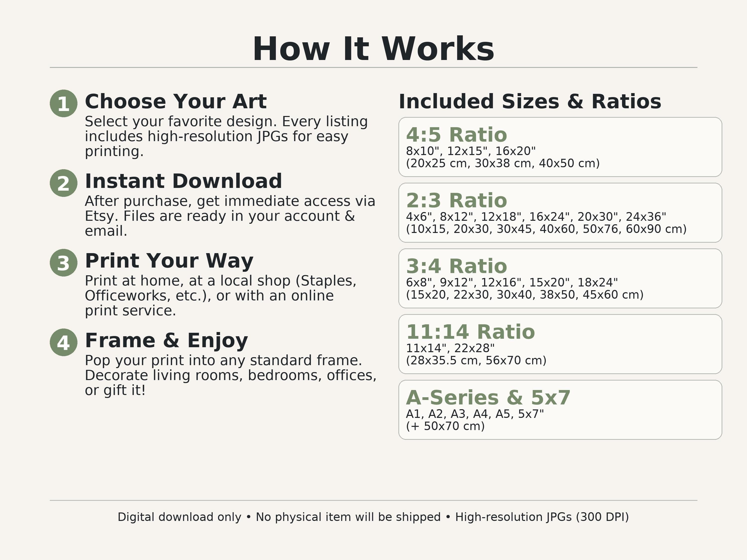The image size is (747, 560).
Task: Click the Instant Download heading
Action: point(183,181)
